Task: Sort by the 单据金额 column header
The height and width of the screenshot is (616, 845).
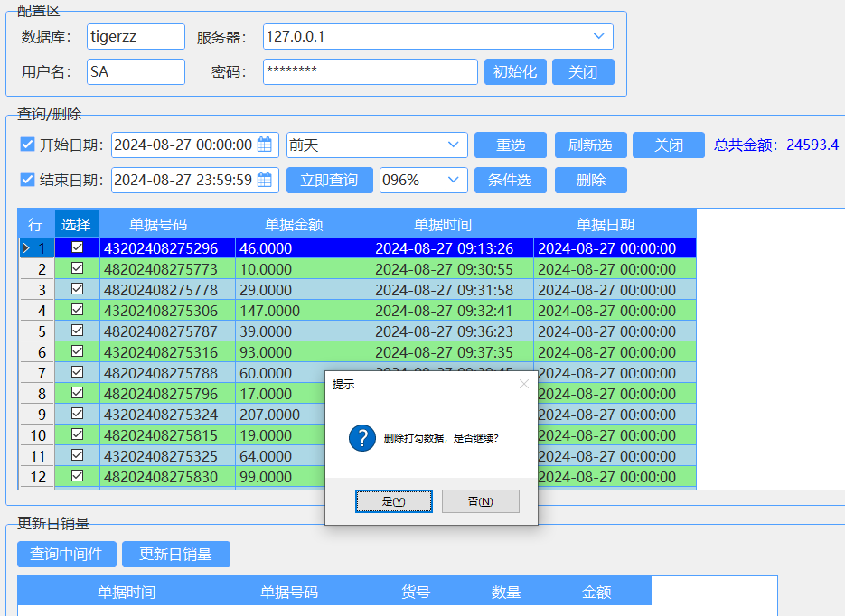Action: coord(294,224)
